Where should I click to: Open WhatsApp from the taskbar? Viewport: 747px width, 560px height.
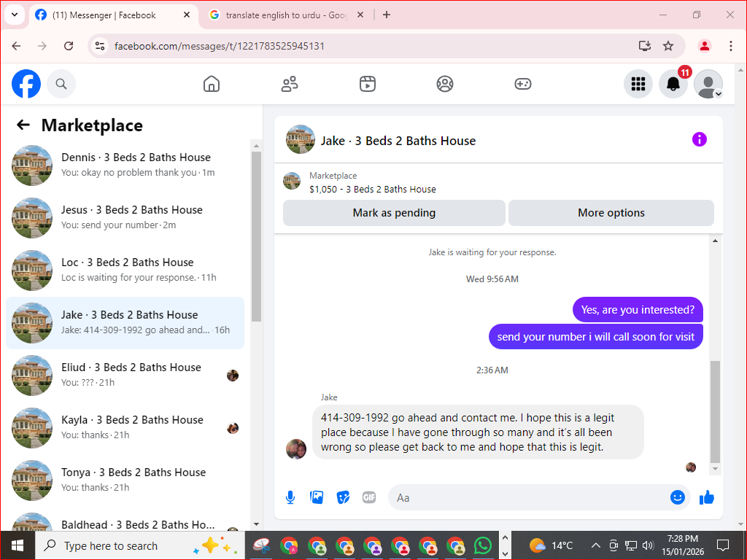pyautogui.click(x=483, y=545)
